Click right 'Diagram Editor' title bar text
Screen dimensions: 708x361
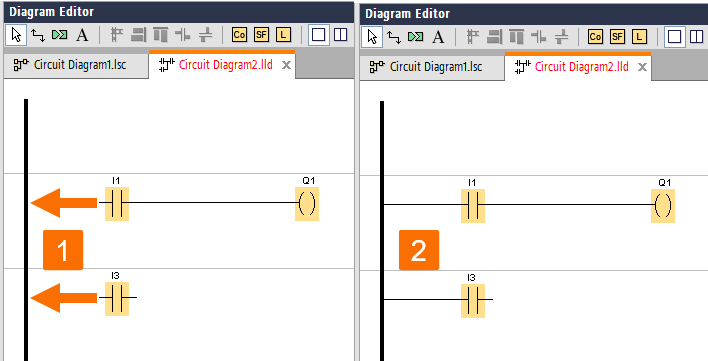[407, 14]
